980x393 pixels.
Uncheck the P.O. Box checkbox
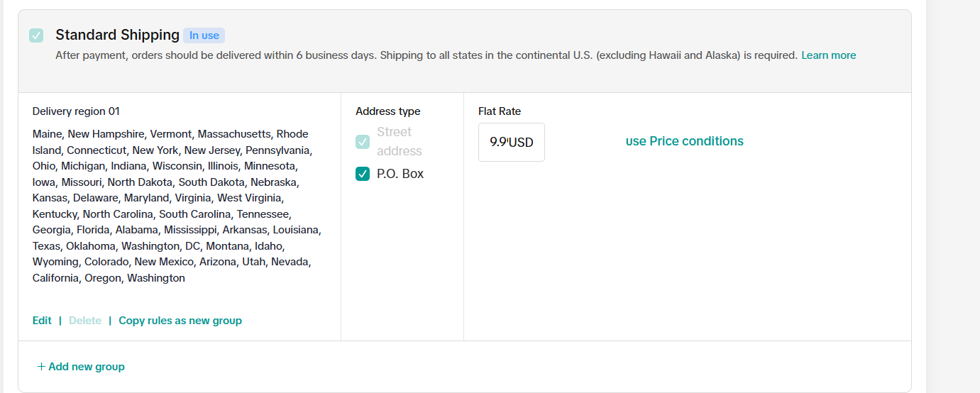(x=363, y=174)
